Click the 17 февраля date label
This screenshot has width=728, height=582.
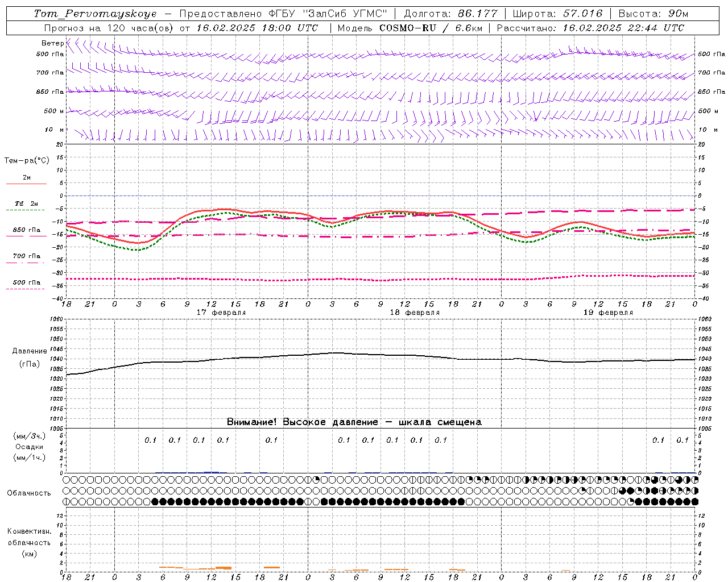click(x=221, y=313)
